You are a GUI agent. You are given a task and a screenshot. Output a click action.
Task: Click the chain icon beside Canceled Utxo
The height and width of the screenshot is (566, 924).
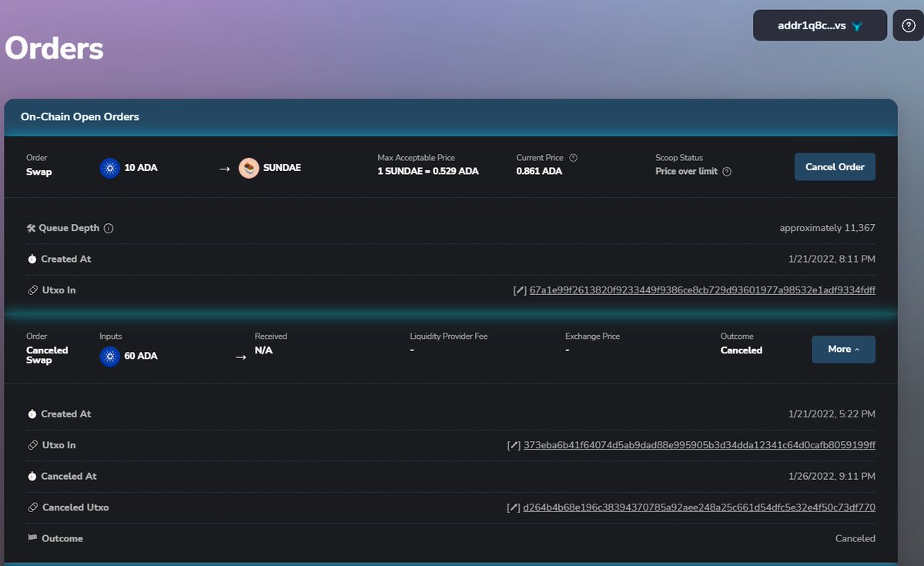click(32, 507)
